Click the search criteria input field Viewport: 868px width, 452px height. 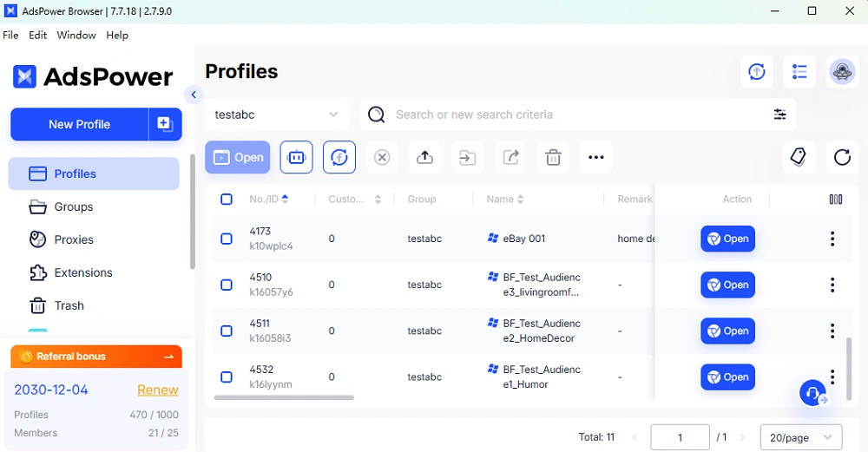[578, 115]
